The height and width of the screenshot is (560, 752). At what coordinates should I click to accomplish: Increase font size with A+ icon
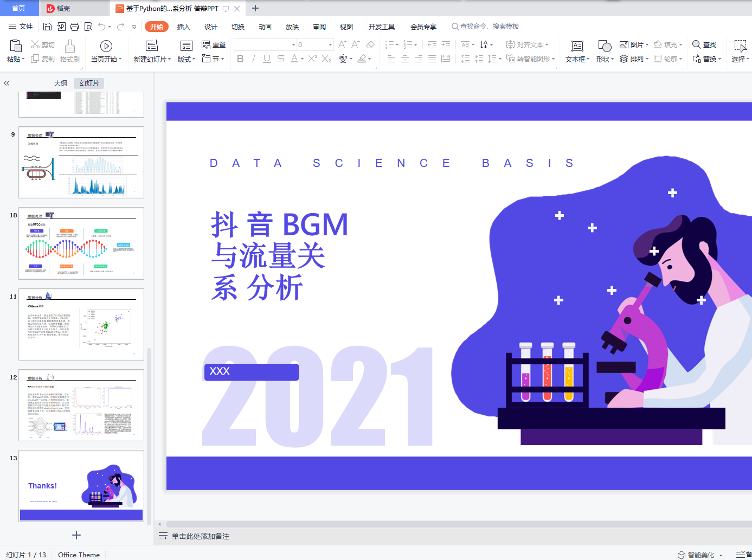[x=342, y=44]
